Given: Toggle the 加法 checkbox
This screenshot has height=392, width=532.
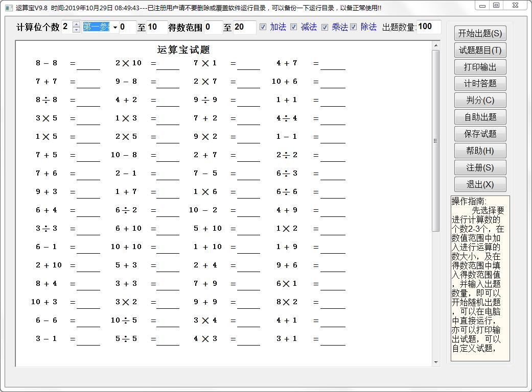Looking at the screenshot, I should coord(263,27).
